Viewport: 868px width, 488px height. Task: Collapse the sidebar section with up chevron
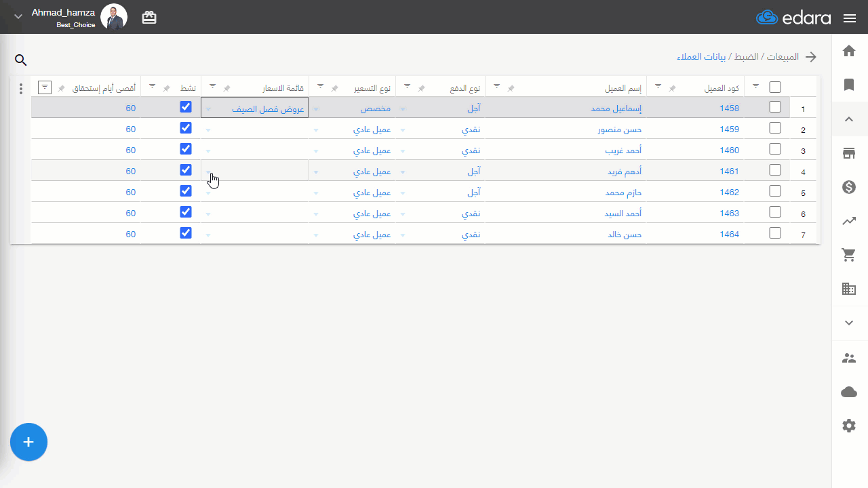(849, 119)
